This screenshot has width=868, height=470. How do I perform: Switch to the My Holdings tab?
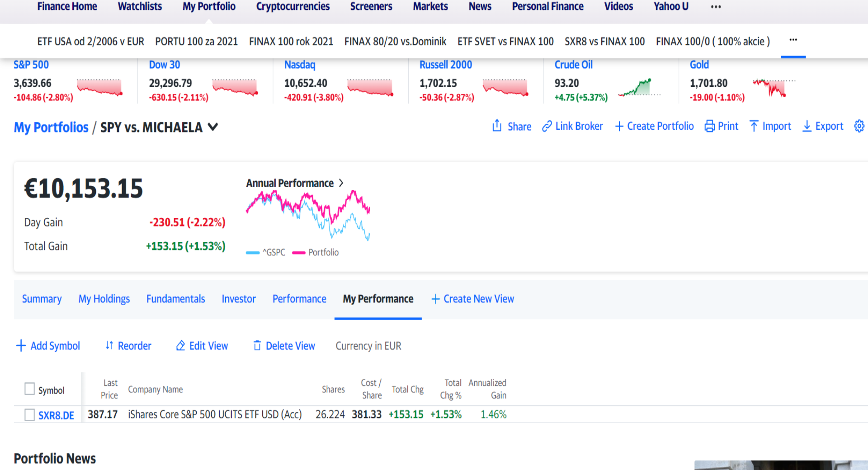(104, 299)
